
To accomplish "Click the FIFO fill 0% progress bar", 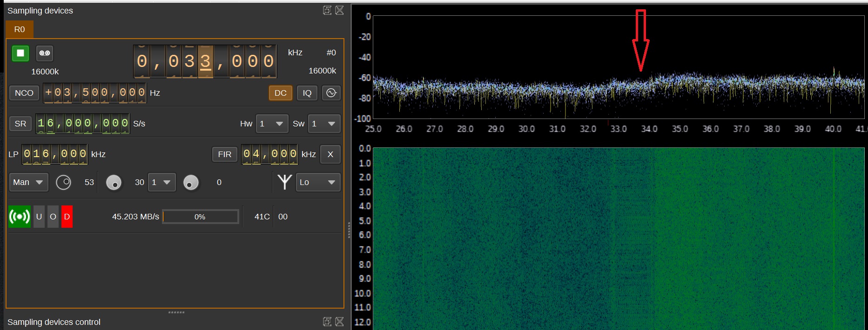I will (x=201, y=217).
